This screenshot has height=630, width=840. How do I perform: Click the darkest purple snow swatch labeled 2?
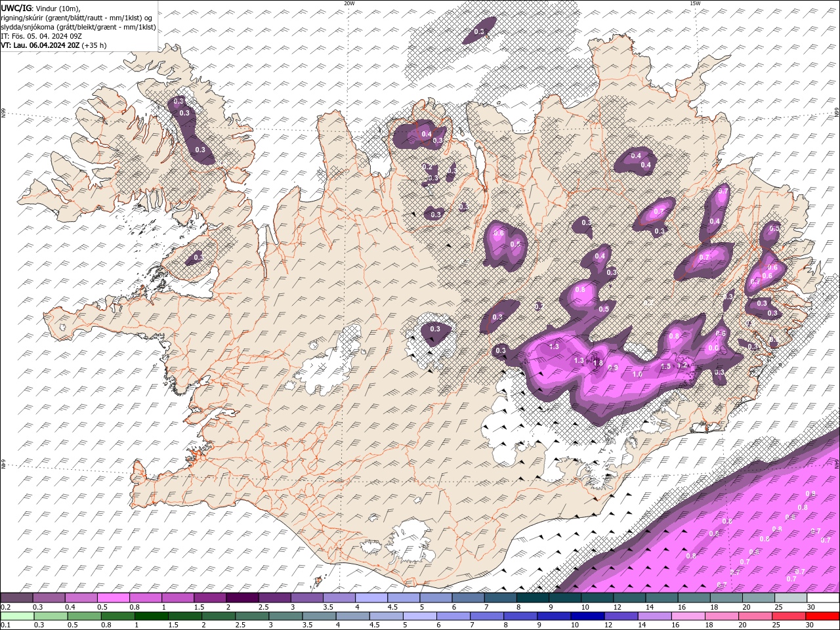tap(241, 598)
